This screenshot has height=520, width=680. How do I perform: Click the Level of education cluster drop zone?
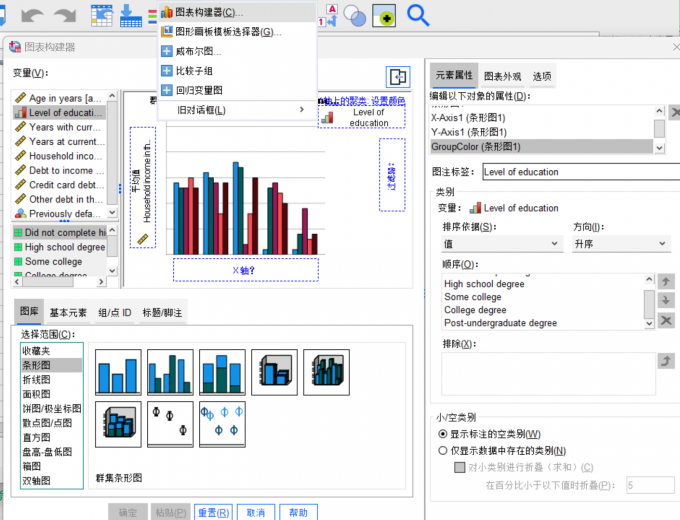tap(362, 117)
